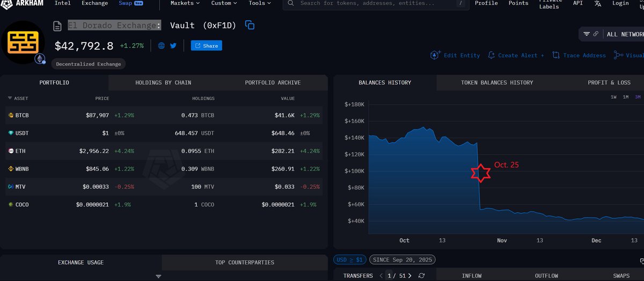Image resolution: width=644 pixels, height=281 pixels.
Task: Click Create Alert +
Action: point(516,55)
